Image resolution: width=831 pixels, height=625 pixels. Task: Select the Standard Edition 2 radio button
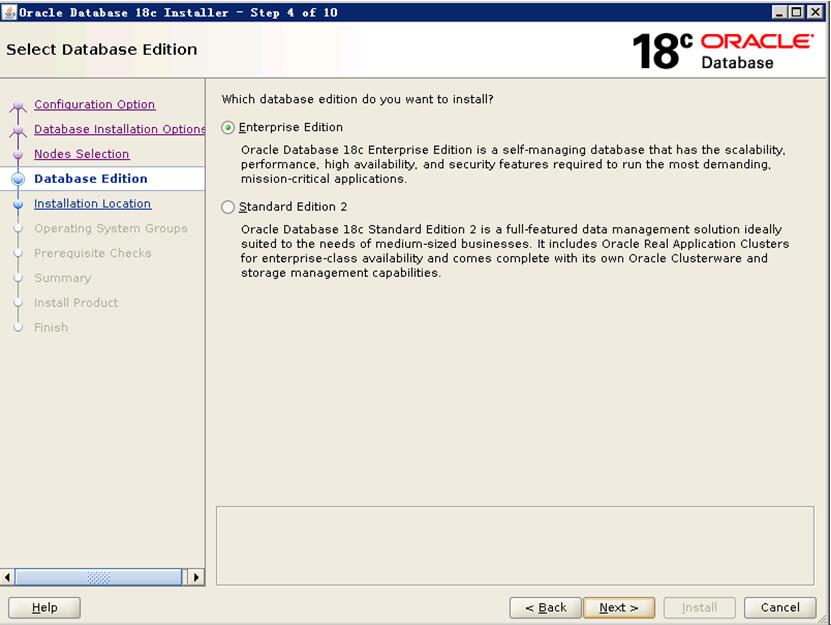(228, 207)
